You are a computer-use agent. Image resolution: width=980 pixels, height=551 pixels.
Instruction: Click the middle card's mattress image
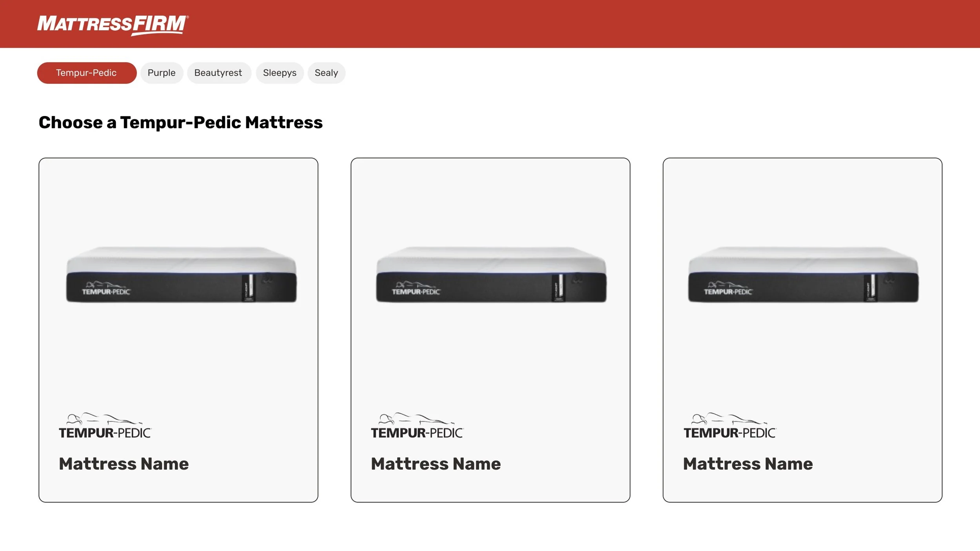pyautogui.click(x=491, y=275)
